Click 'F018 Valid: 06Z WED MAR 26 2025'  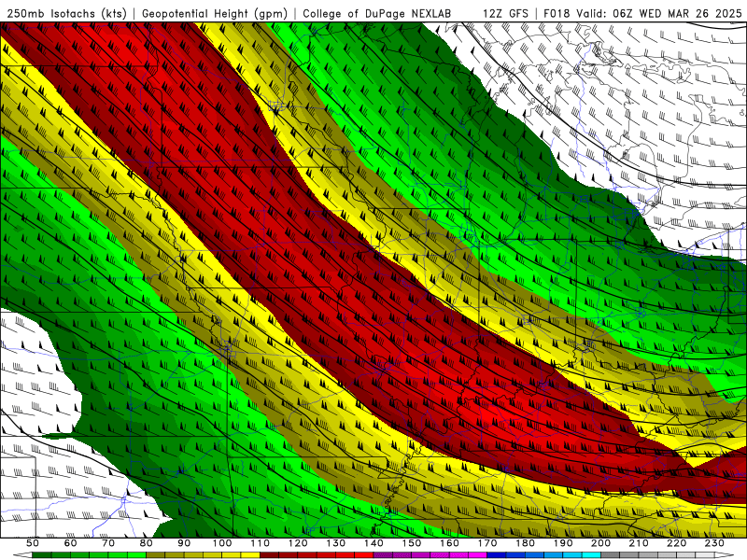[x=642, y=13]
